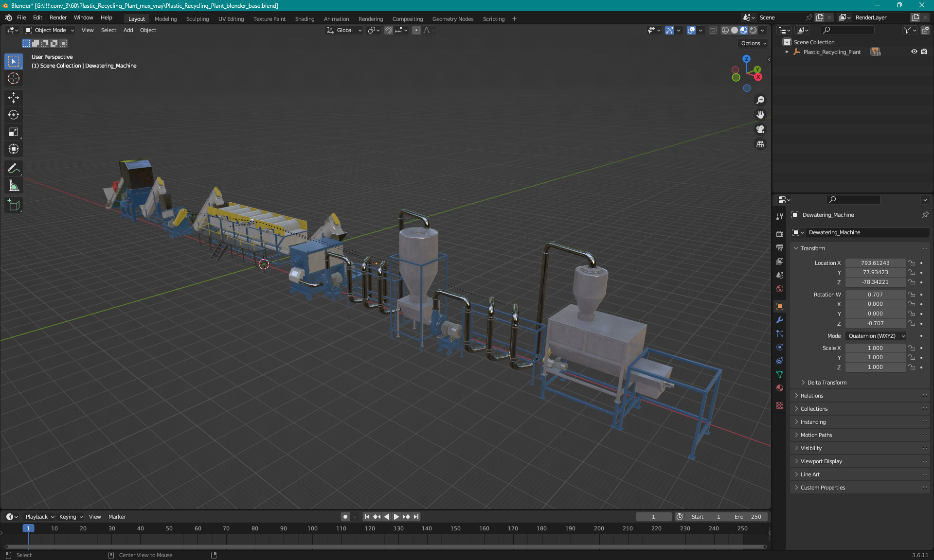Toggle X-Ray display mode
The width and height of the screenshot is (934, 560).
(713, 30)
